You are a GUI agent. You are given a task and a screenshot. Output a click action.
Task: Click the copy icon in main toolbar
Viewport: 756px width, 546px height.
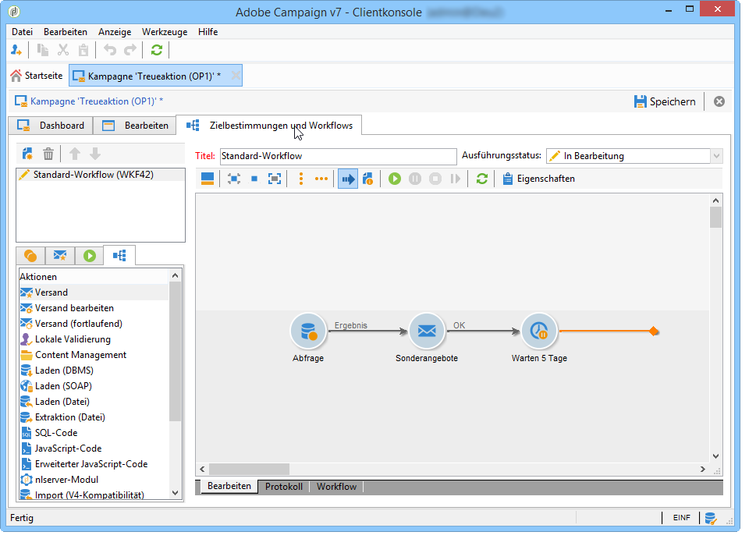click(x=43, y=50)
